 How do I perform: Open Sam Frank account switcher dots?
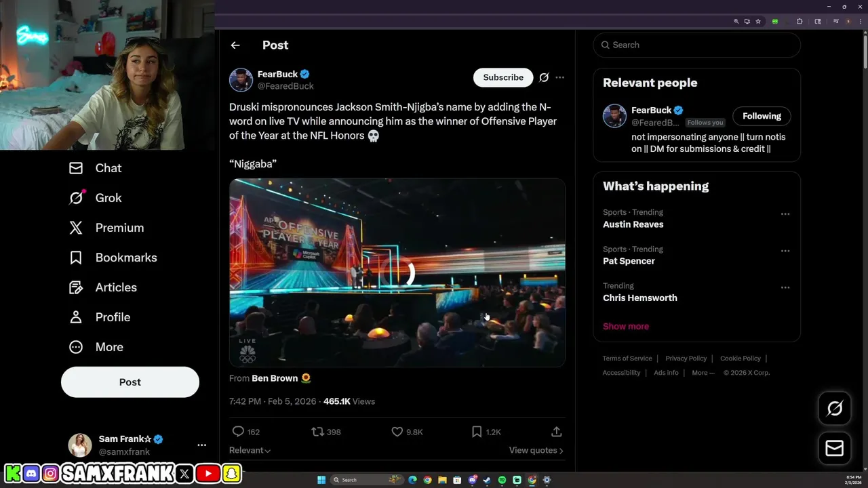coord(201,445)
